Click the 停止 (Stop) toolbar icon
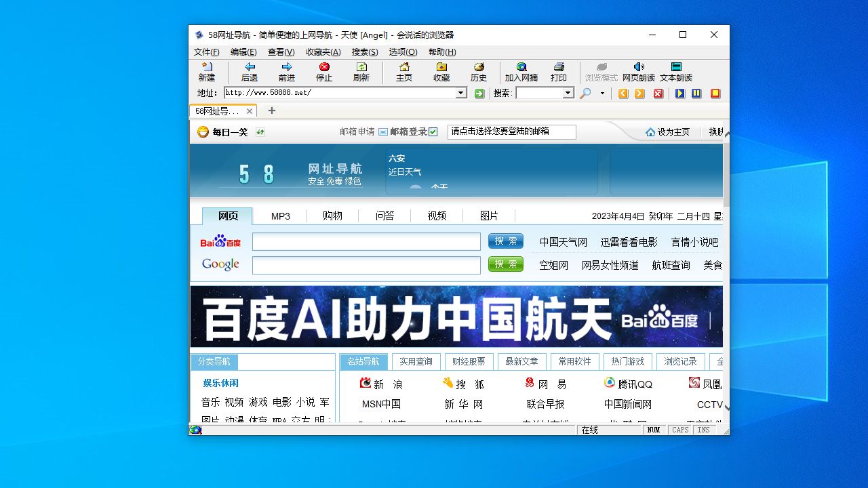The image size is (868, 488). pos(323,72)
